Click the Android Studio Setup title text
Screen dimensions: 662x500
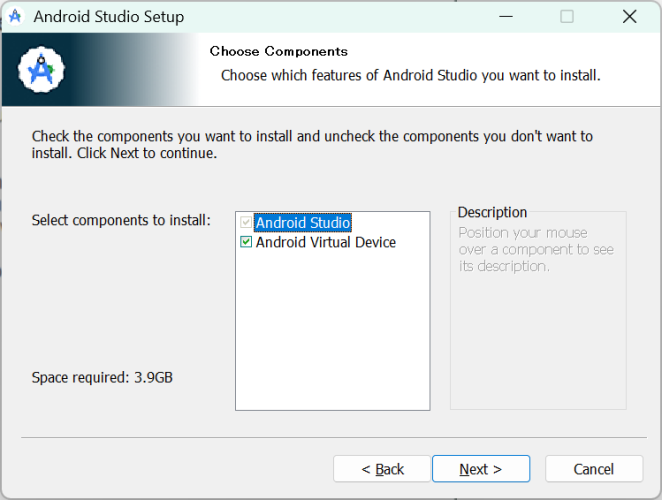point(109,17)
